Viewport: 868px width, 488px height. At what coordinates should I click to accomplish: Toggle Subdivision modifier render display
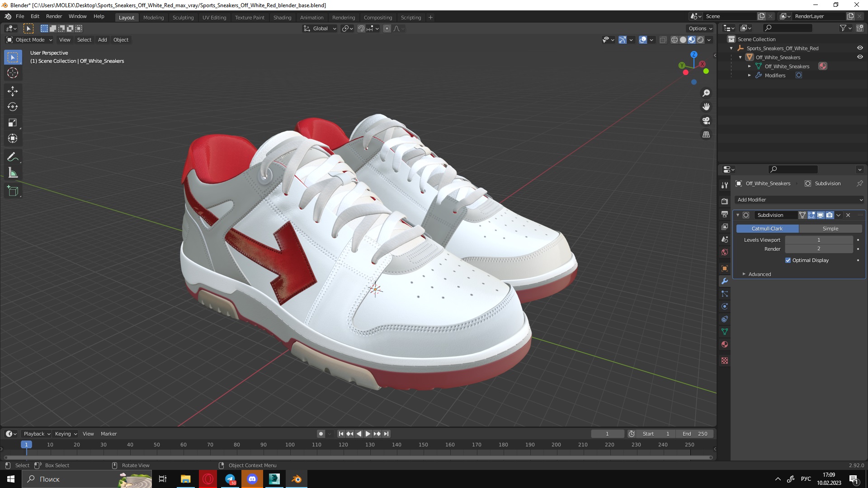pyautogui.click(x=830, y=215)
